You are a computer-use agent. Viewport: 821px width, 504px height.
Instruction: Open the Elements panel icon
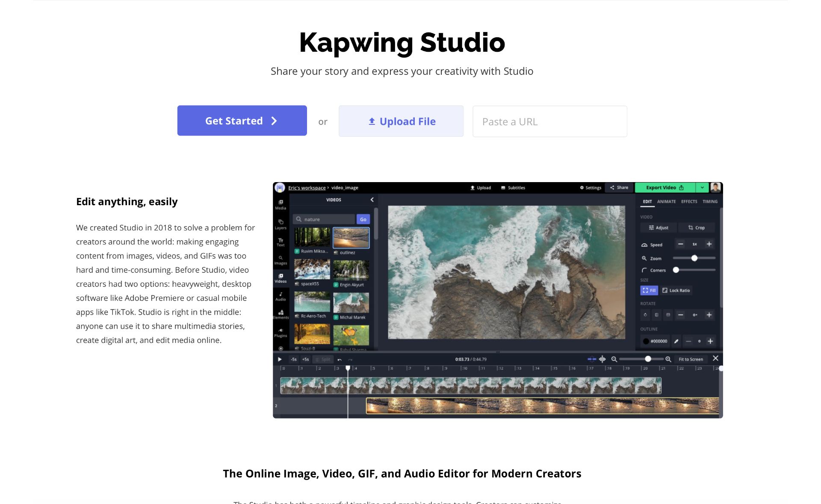click(281, 314)
